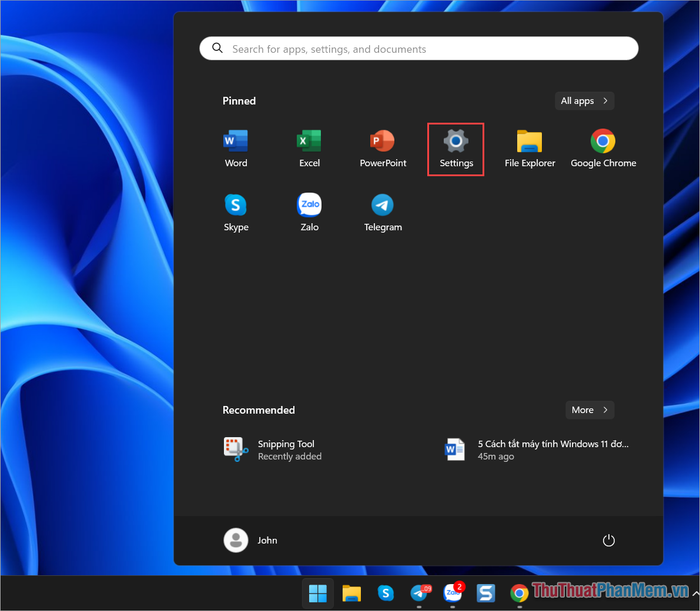Click the search magnifier icon
This screenshot has width=700, height=611.
[x=217, y=48]
